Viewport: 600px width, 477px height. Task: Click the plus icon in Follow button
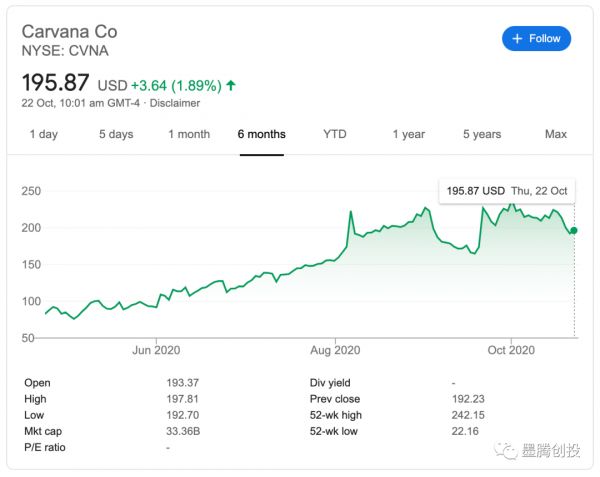[x=517, y=38]
